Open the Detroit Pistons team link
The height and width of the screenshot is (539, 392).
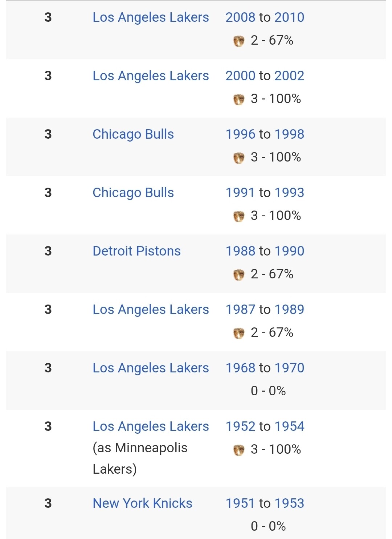pos(136,251)
